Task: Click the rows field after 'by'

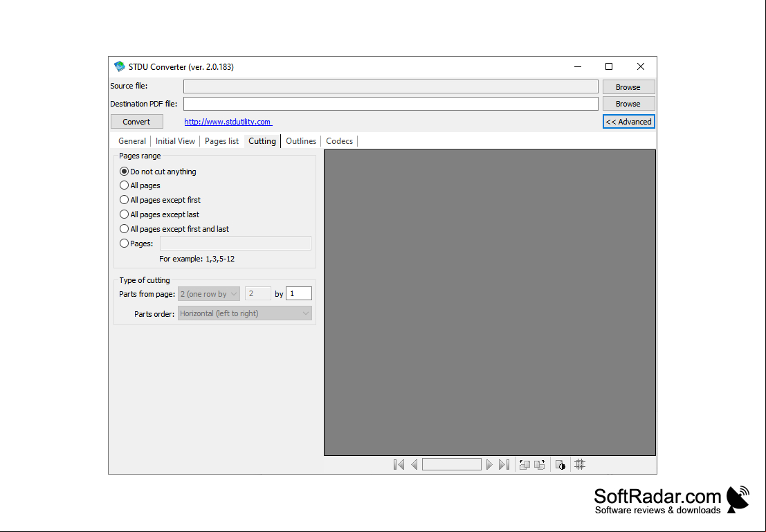Action: 298,293
